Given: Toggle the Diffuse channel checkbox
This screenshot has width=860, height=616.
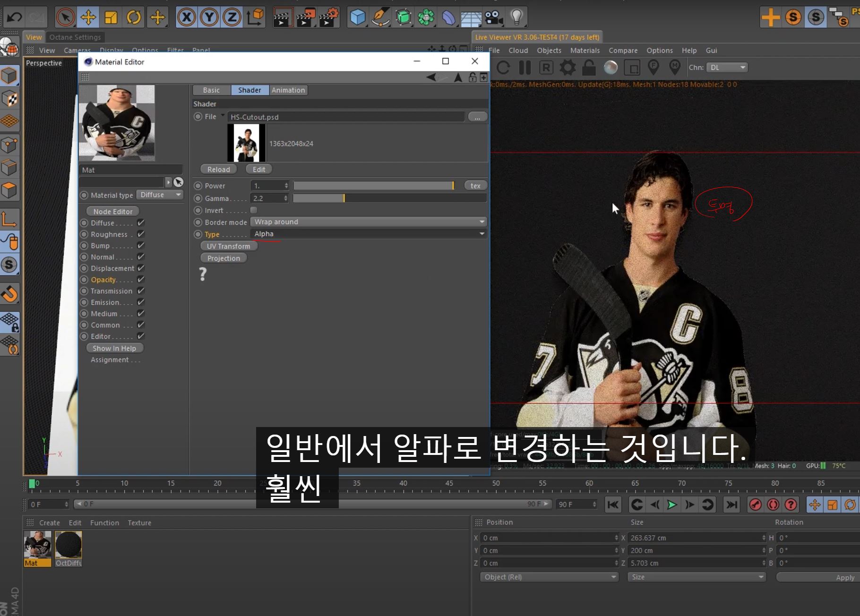Looking at the screenshot, I should tap(141, 222).
